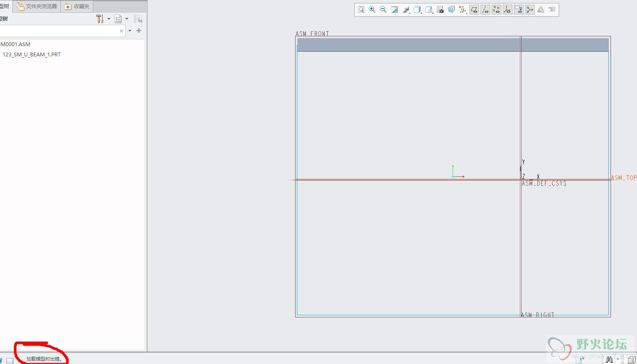Click the camera snapshot icon in graphics toolbar
637x364 pixels.
[x=440, y=10]
